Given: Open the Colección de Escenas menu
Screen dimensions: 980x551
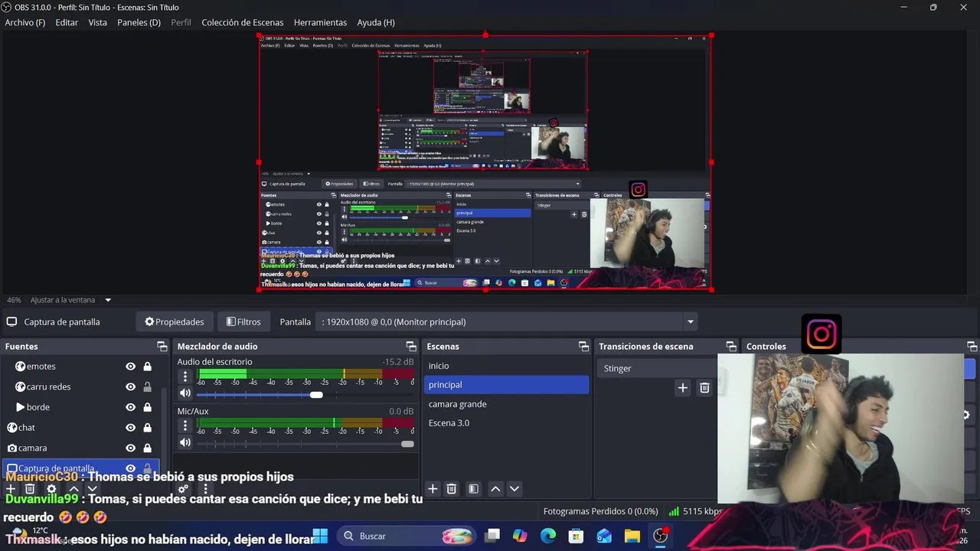Looking at the screenshot, I should tap(242, 22).
